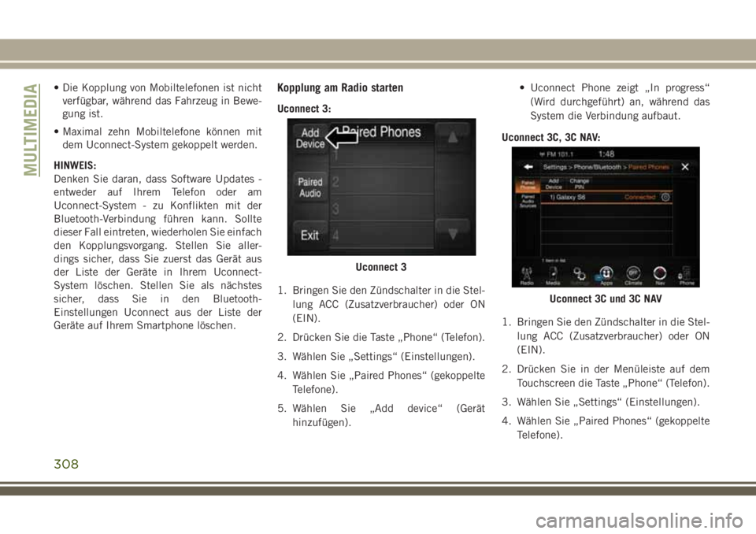756x534 pixels.
Task: Open Nav from the Uconnect 3C menu bar
Action: coord(660,276)
